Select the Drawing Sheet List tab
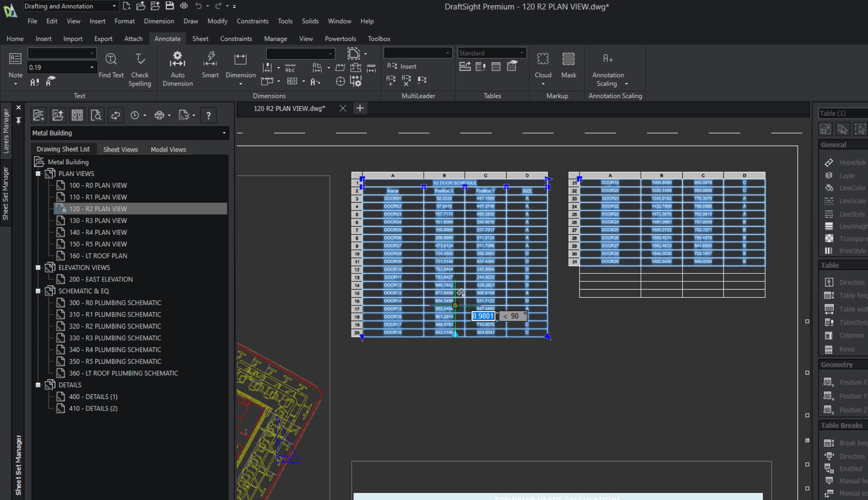The height and width of the screenshot is (500, 868). coord(63,149)
